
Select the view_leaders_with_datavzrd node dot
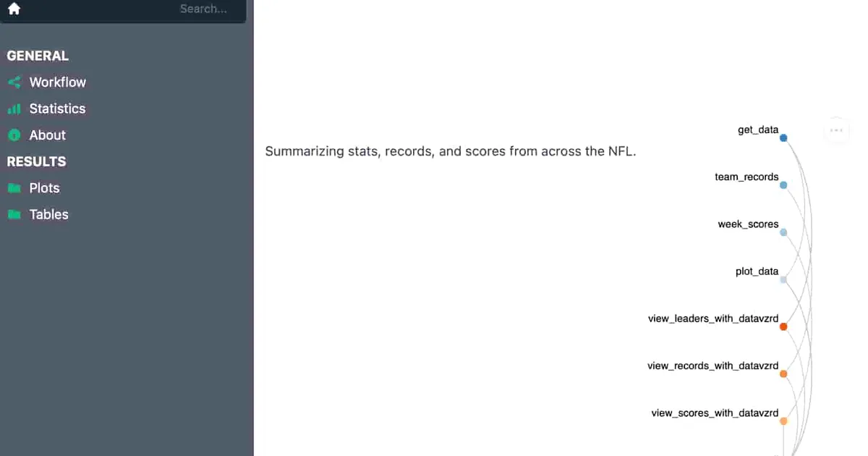point(783,326)
